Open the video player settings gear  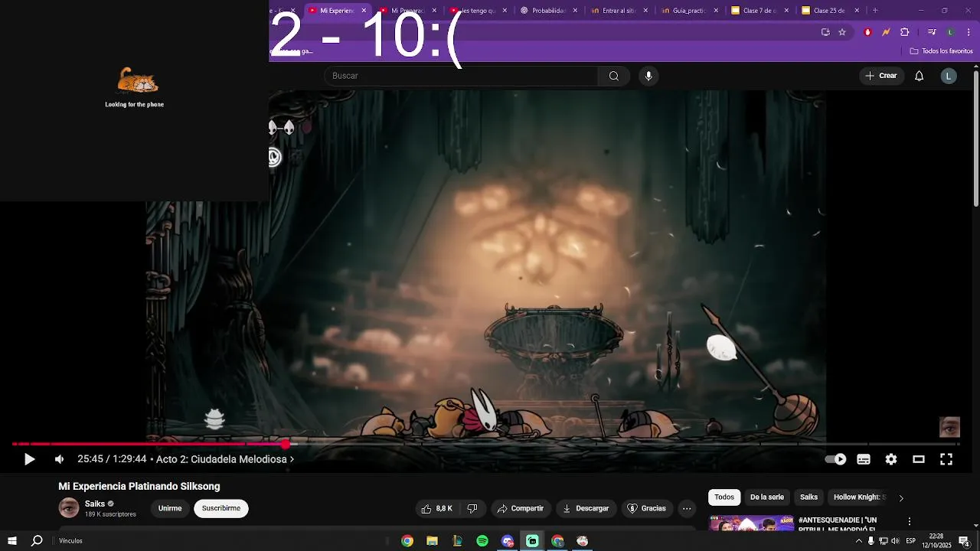(x=891, y=459)
